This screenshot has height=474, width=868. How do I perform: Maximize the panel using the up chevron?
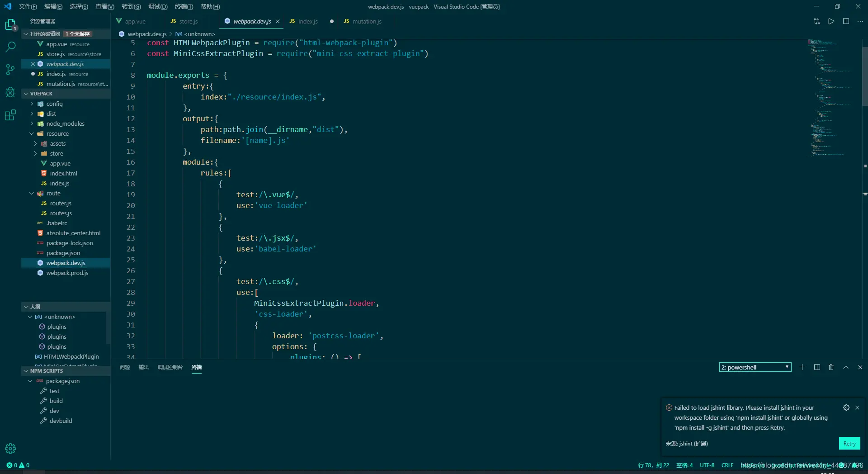[846, 367]
